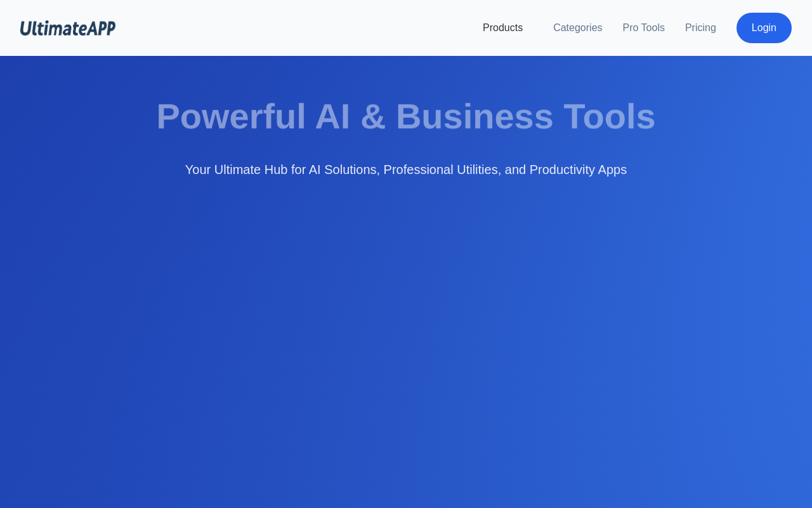Click the Products nav item
Viewport: 812px width, 508px height.
[x=502, y=28]
